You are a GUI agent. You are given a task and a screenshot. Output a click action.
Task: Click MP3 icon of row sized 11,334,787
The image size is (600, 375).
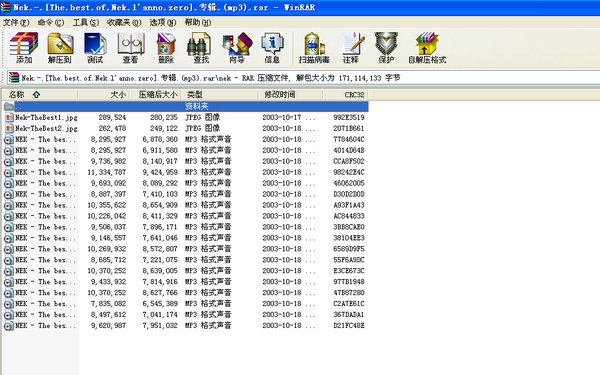8,173
